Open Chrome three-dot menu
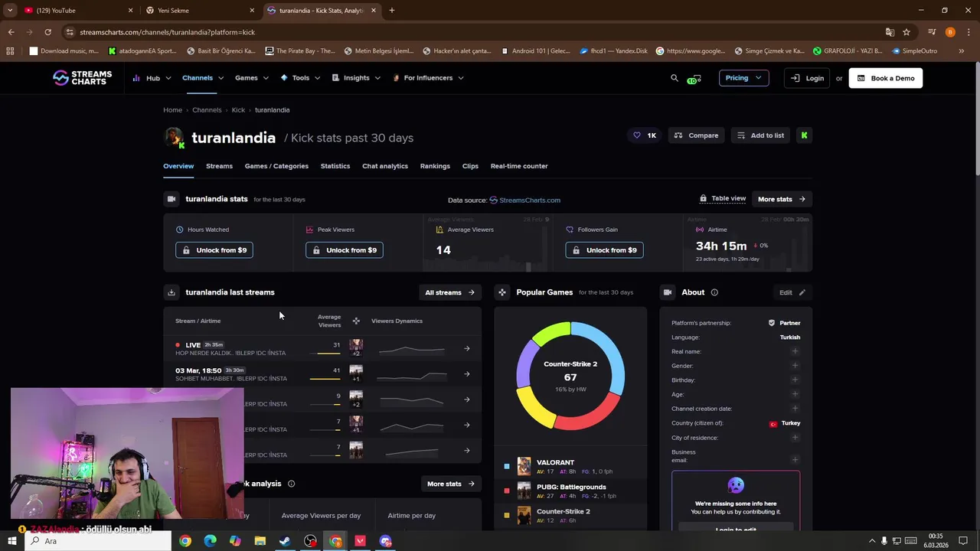Screen dimensions: 980x551 (x=968, y=32)
